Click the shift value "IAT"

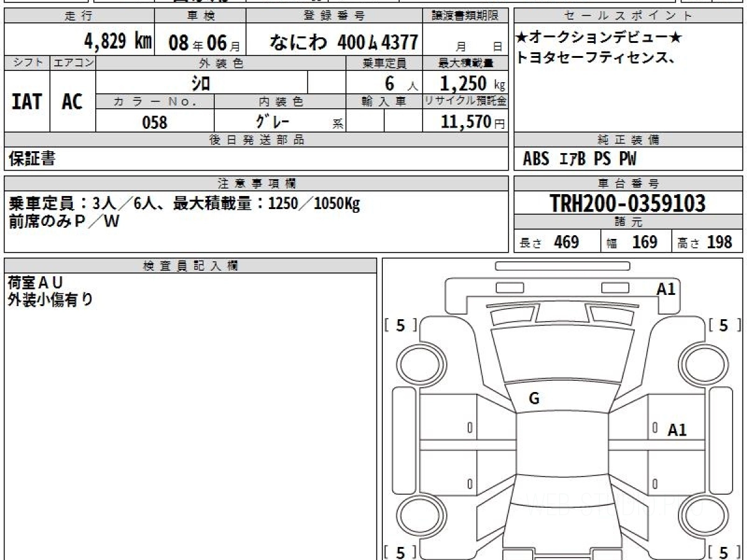point(27,101)
